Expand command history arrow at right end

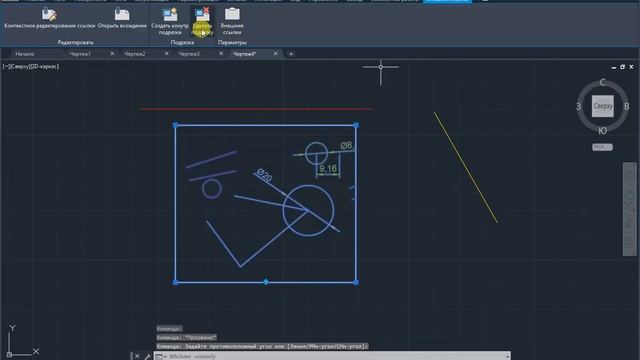[507, 356]
